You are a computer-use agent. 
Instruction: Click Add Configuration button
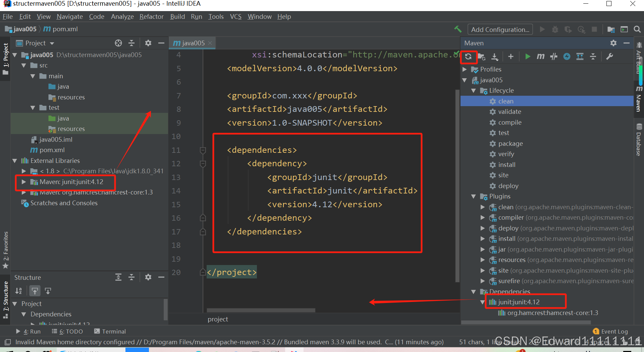click(500, 30)
